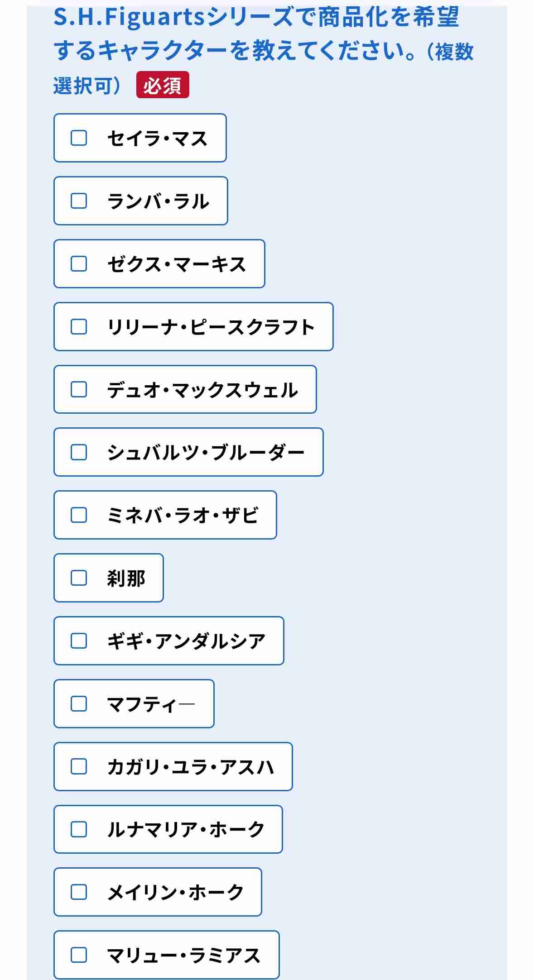Select the メイリン・ホーク checkbox

pos(79,892)
